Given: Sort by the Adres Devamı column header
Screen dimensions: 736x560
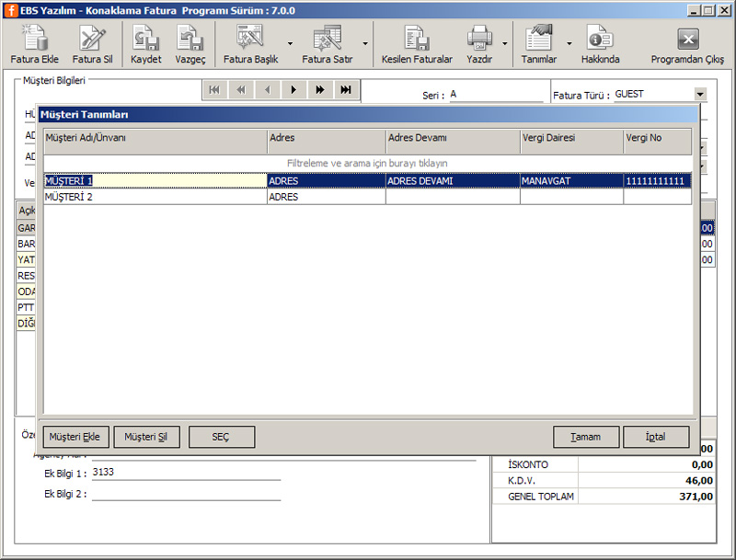Looking at the screenshot, I should pyautogui.click(x=454, y=142).
